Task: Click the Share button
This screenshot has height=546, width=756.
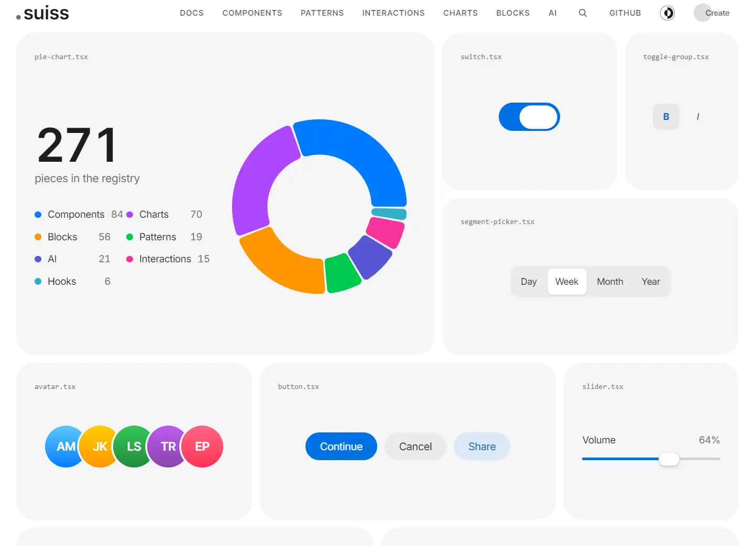Action: pyautogui.click(x=482, y=447)
